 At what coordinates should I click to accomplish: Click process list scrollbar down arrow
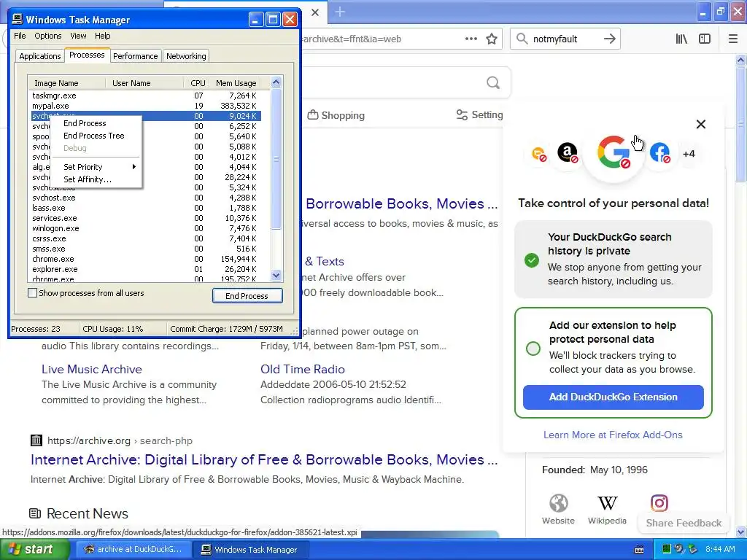click(x=276, y=275)
